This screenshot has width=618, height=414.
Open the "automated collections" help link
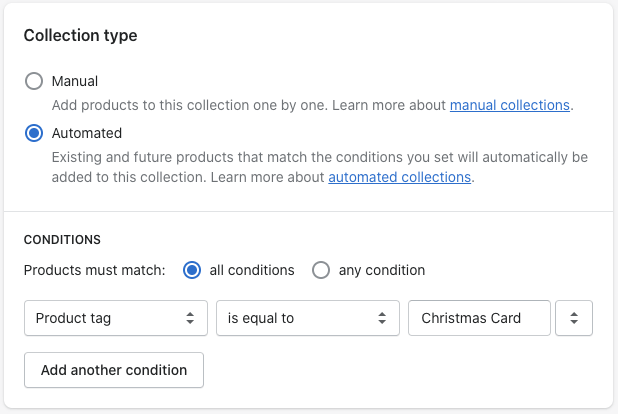pyautogui.click(x=399, y=177)
